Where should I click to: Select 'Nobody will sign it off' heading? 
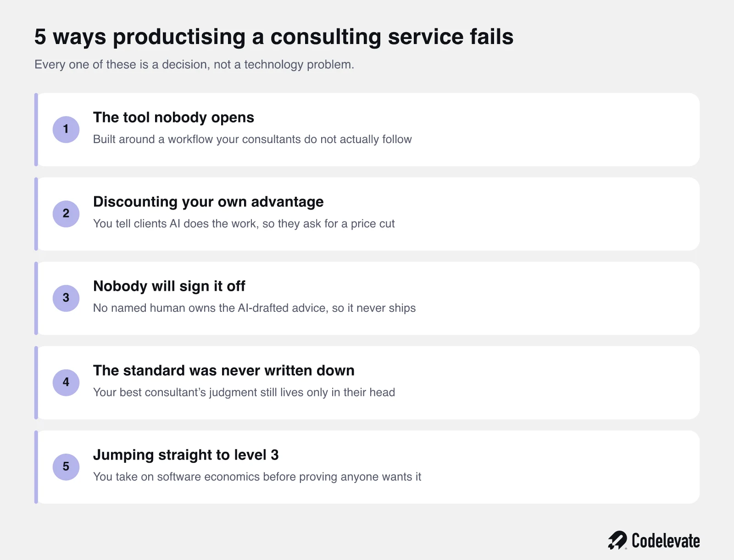point(169,286)
